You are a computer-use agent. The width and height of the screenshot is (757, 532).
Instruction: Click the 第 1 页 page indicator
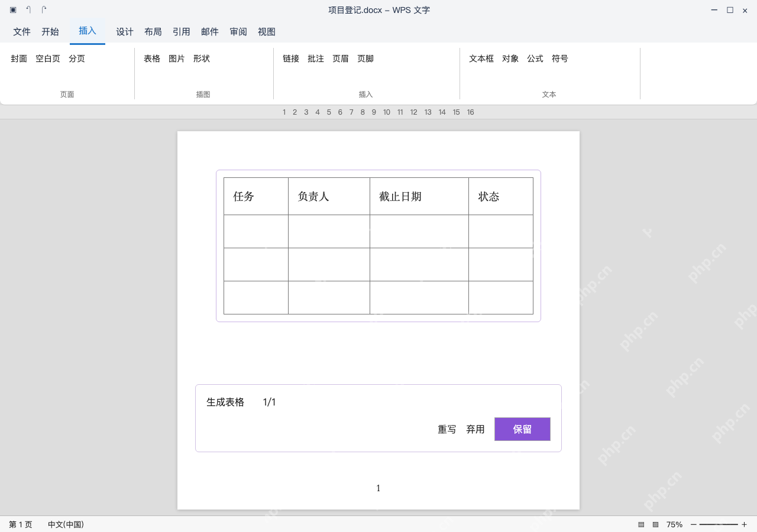pyautogui.click(x=21, y=524)
